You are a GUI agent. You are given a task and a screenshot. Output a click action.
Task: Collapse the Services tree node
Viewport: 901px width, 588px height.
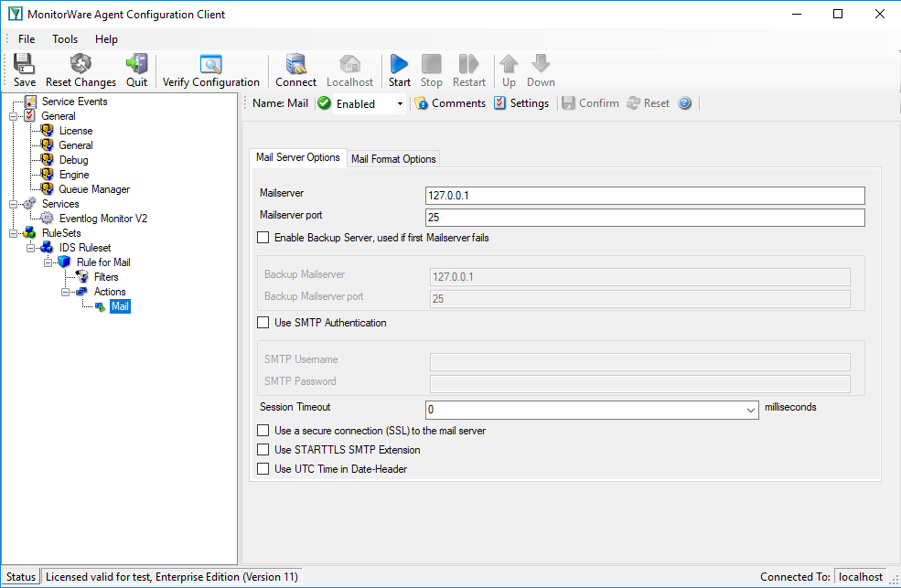click(x=13, y=205)
